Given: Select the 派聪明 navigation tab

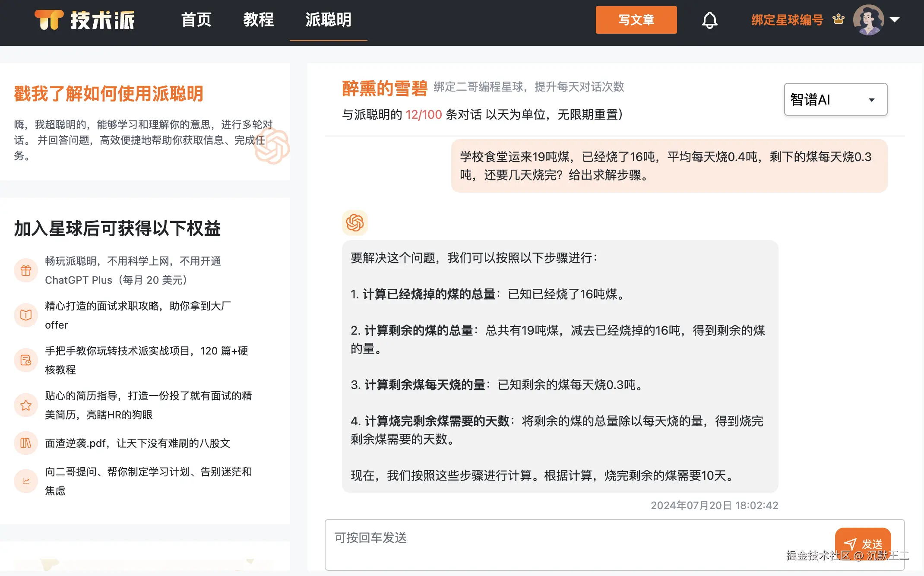Looking at the screenshot, I should pos(329,20).
